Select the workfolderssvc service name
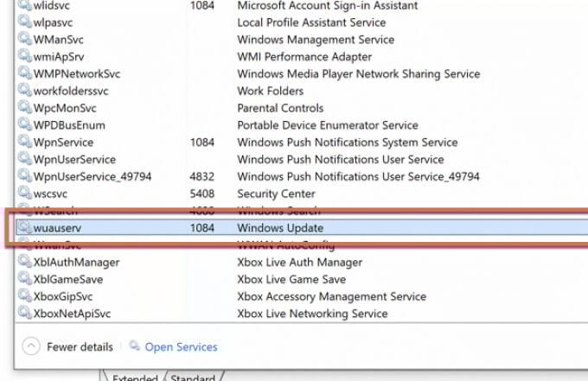The width and height of the screenshot is (588, 381). coord(71,91)
